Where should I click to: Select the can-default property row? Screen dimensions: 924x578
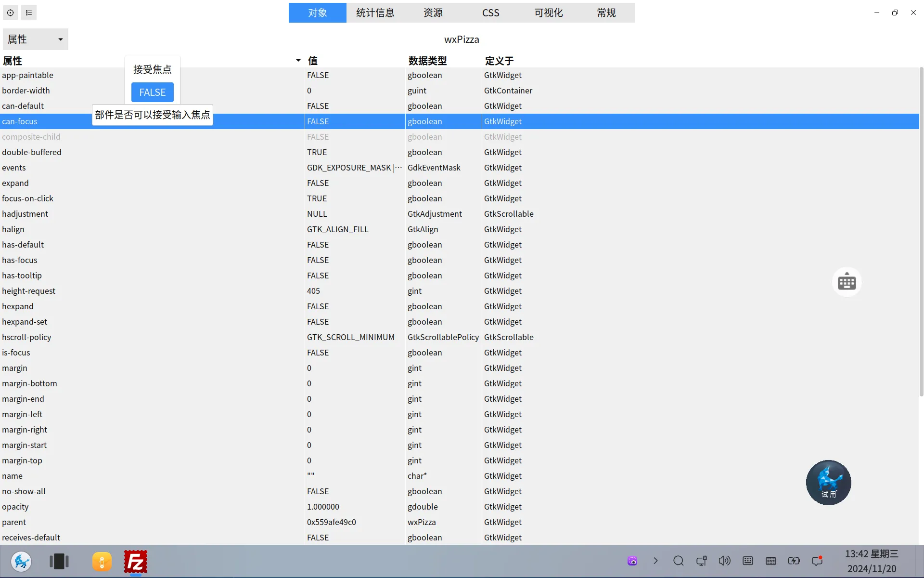point(460,106)
